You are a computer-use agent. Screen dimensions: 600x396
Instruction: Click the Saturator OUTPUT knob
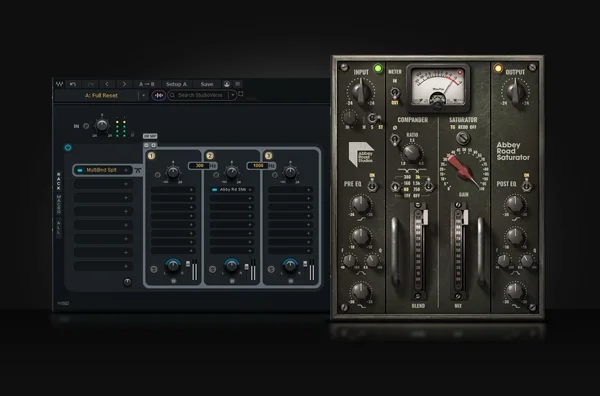[515, 90]
